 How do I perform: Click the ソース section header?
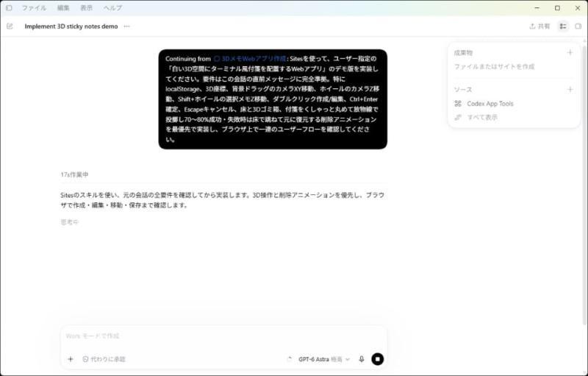click(x=463, y=90)
